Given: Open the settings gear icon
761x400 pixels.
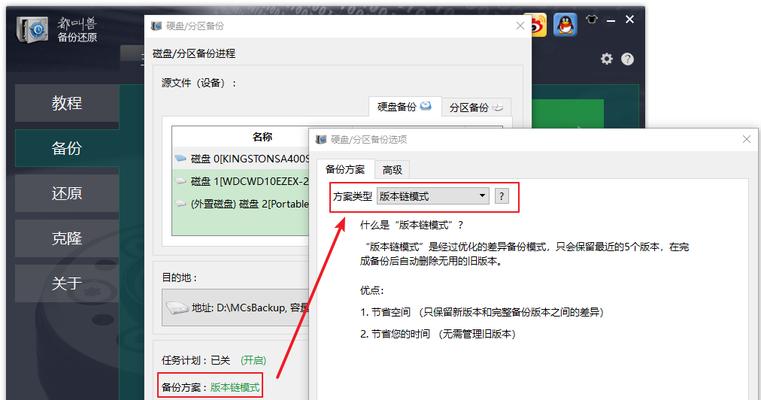Looking at the screenshot, I should 607,59.
